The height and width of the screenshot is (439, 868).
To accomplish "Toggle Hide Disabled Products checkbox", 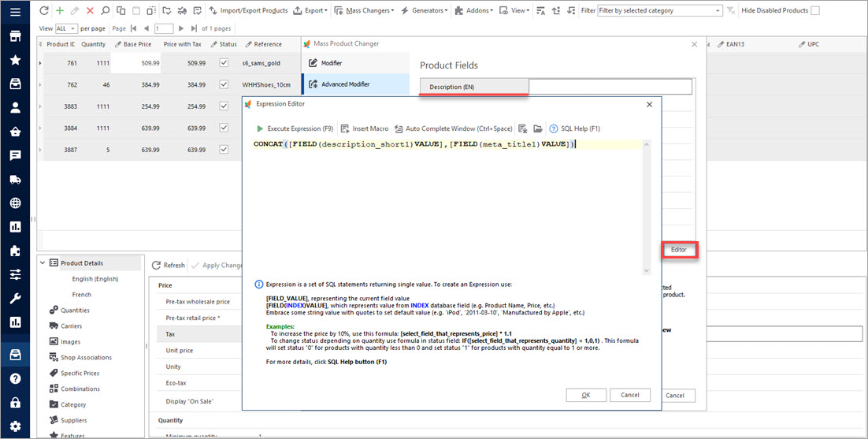I will tap(814, 11).
